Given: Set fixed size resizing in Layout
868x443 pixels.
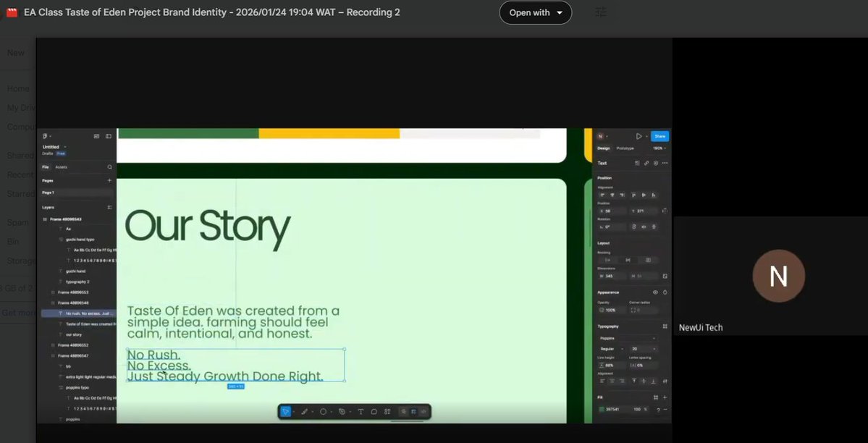Looking at the screenshot, I should [648, 260].
